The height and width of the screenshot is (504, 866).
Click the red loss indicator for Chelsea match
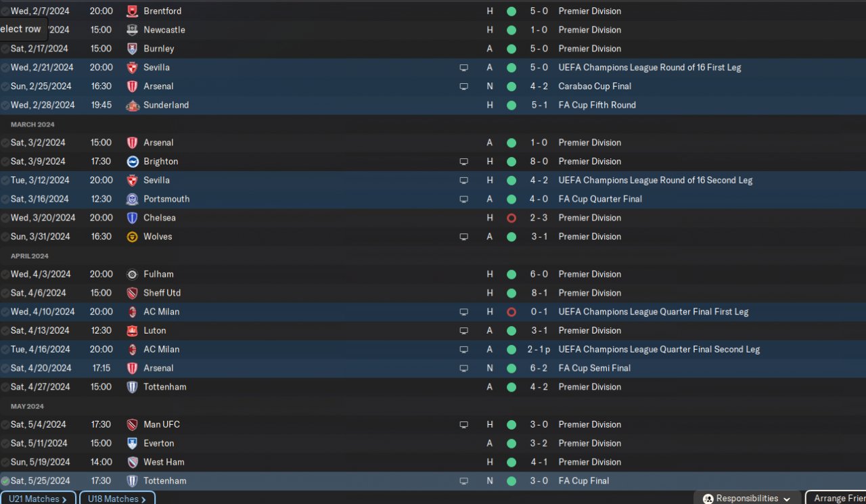[x=511, y=218]
